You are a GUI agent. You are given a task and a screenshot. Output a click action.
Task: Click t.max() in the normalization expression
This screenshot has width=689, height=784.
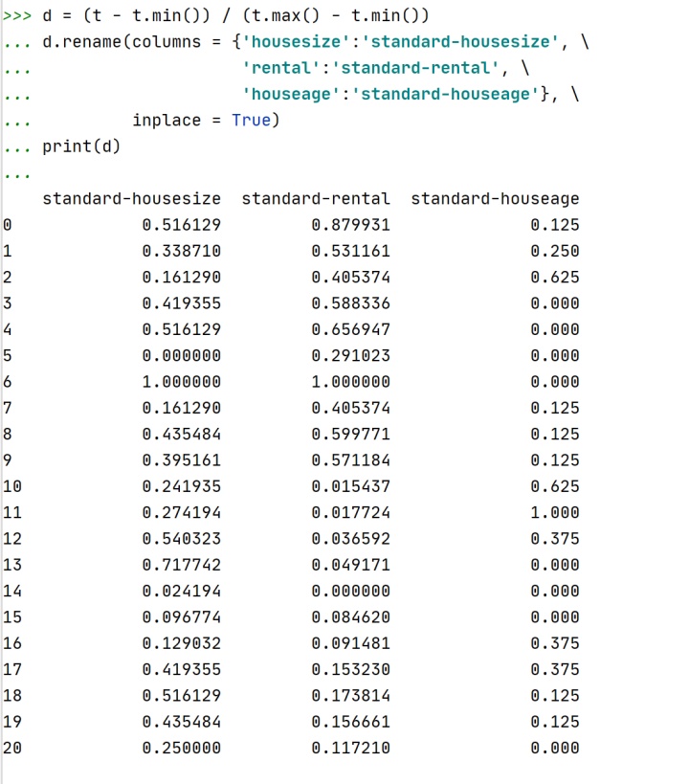pyautogui.click(x=285, y=15)
